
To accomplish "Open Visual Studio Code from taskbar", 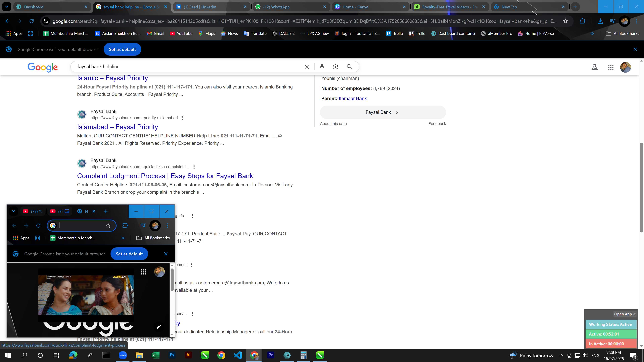I will (238, 355).
